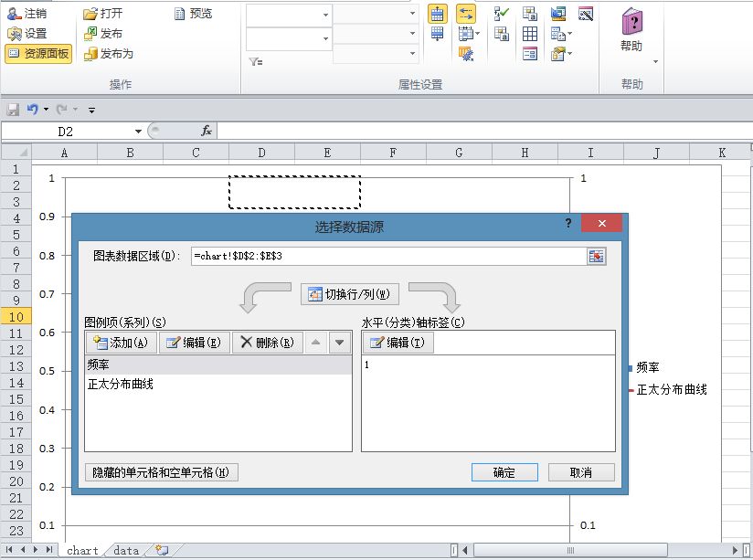Click 编辑(T) edit axis labels button
Screen dimensions: 753x560
tap(398, 343)
